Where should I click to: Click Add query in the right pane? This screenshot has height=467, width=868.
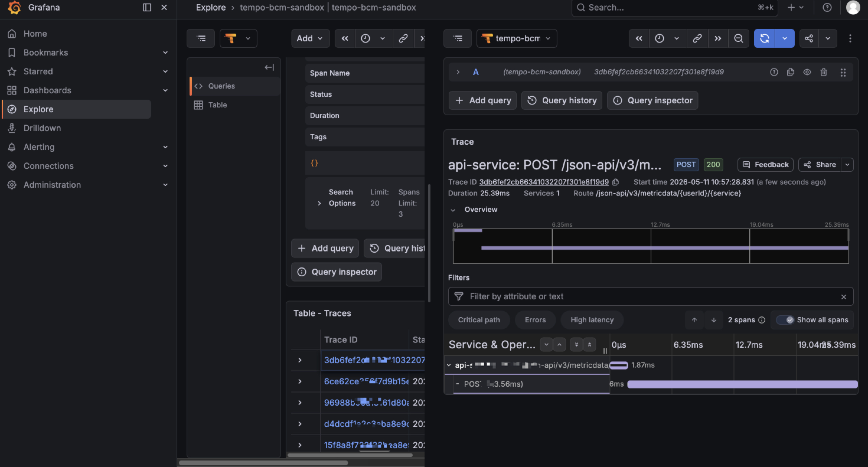482,100
